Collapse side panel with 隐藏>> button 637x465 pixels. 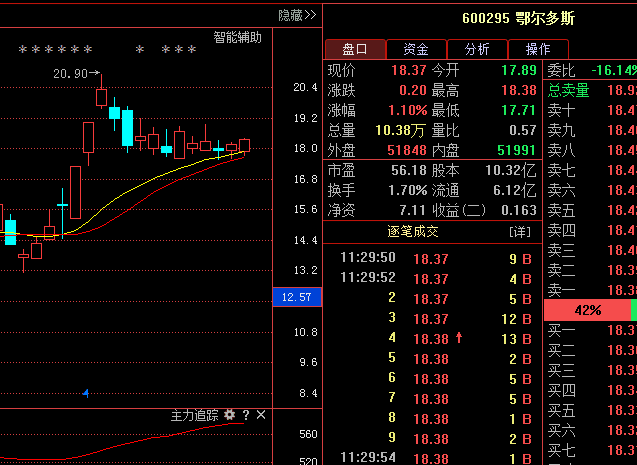click(297, 15)
